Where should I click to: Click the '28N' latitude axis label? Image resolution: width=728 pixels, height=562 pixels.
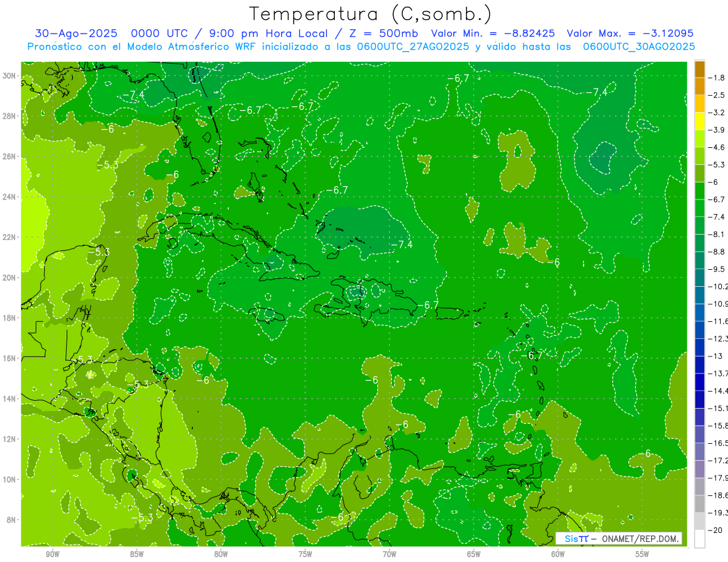(10, 116)
